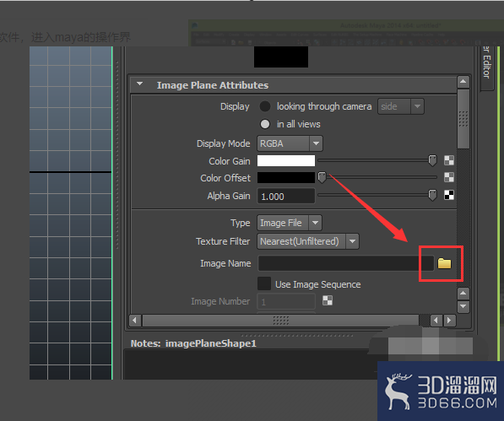This screenshot has width=504, height=421.
Task: Click the Alpha Gain value field
Action: tap(286, 197)
